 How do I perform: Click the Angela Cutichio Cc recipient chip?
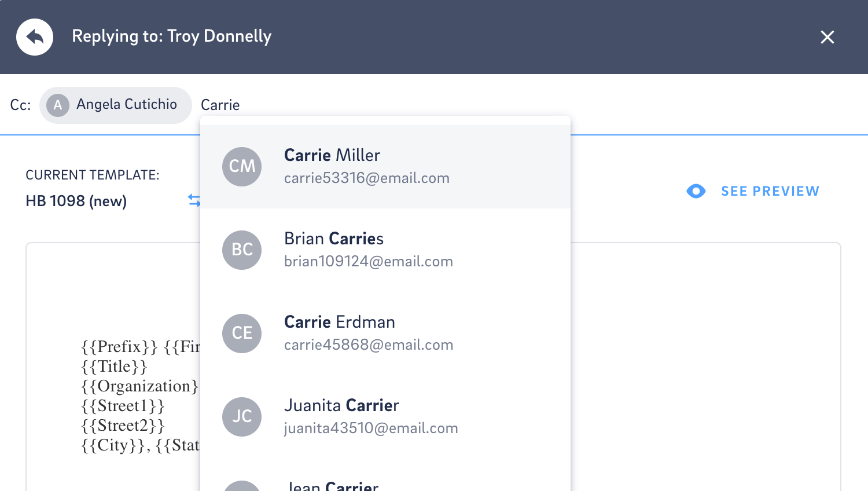(x=116, y=105)
